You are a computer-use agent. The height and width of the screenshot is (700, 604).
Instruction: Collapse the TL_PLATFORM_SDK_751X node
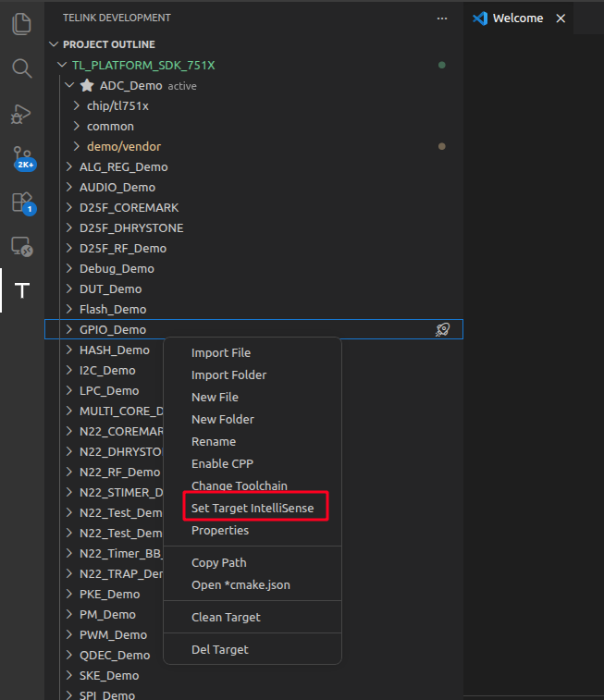click(x=62, y=65)
